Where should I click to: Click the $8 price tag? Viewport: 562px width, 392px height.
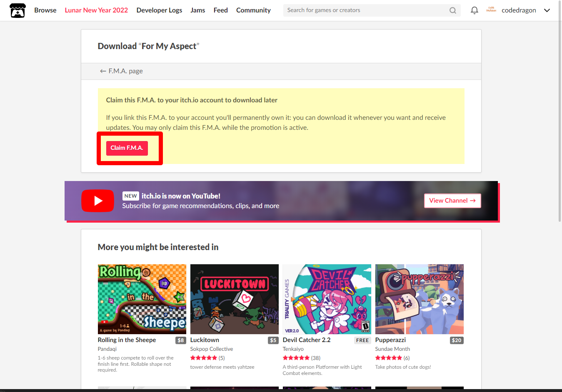pyautogui.click(x=181, y=340)
